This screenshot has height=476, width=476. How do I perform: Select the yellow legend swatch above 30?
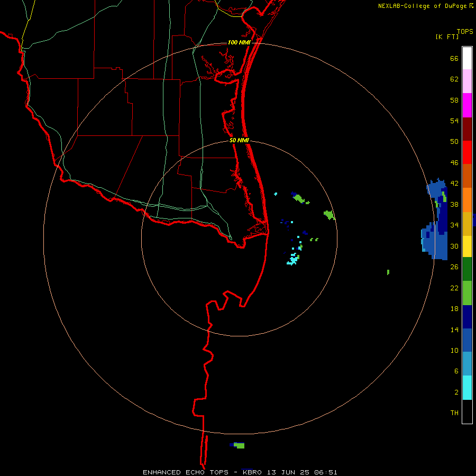pyautogui.click(x=467, y=246)
